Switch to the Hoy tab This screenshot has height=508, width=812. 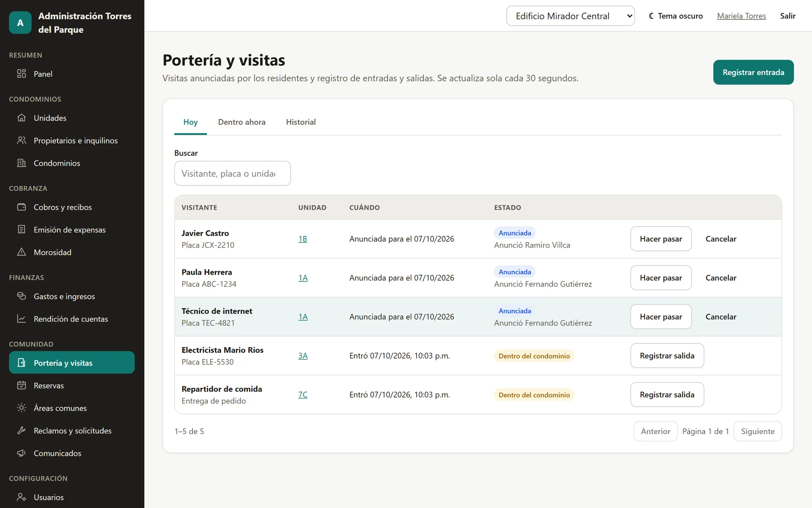point(190,122)
